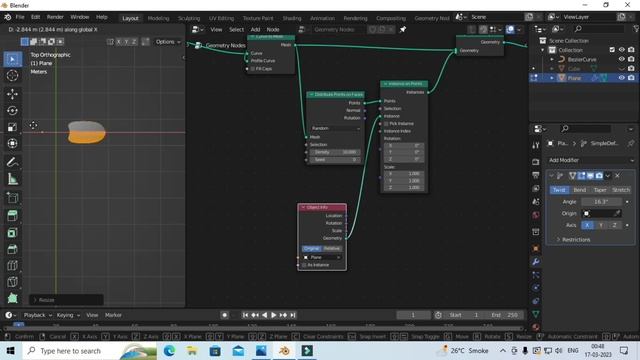Set the deform Axis to Y

pos(601,225)
